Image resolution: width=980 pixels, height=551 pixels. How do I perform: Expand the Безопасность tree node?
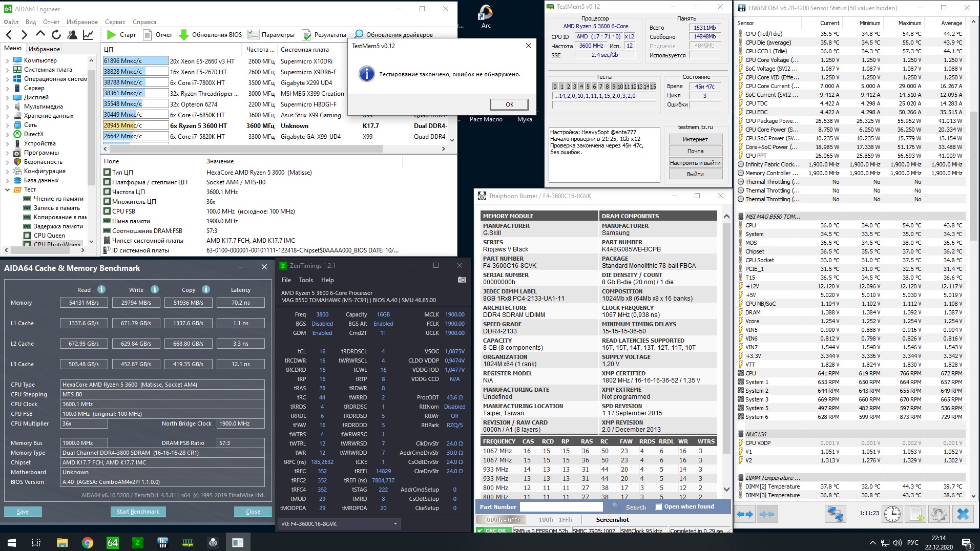pos(7,162)
